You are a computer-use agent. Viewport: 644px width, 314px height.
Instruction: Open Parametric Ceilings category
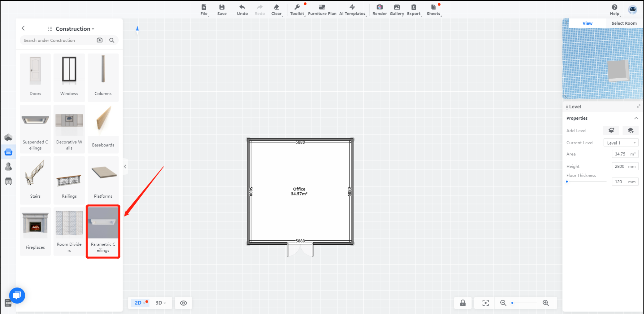click(103, 231)
